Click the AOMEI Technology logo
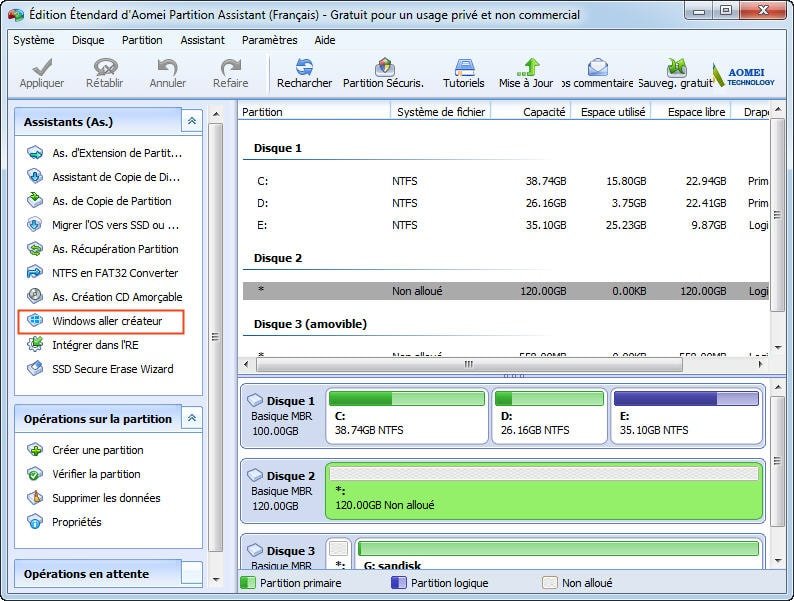This screenshot has width=794, height=601. [x=743, y=76]
